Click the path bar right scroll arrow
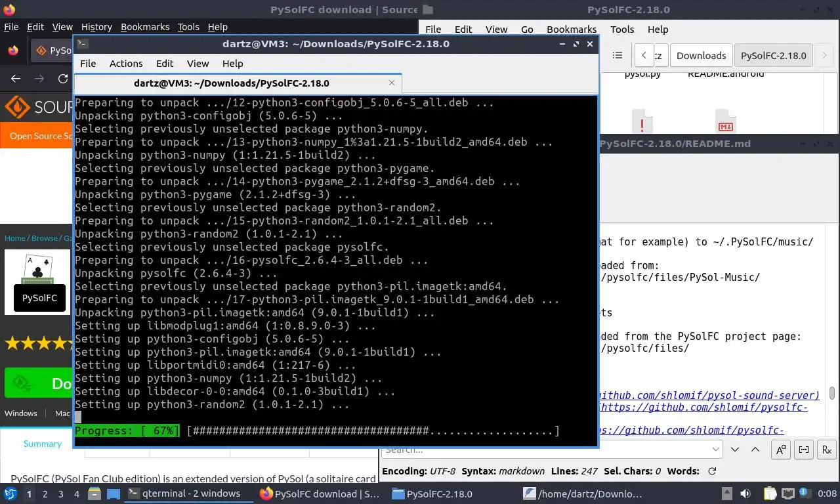This screenshot has width=840, height=504. pos(825,56)
